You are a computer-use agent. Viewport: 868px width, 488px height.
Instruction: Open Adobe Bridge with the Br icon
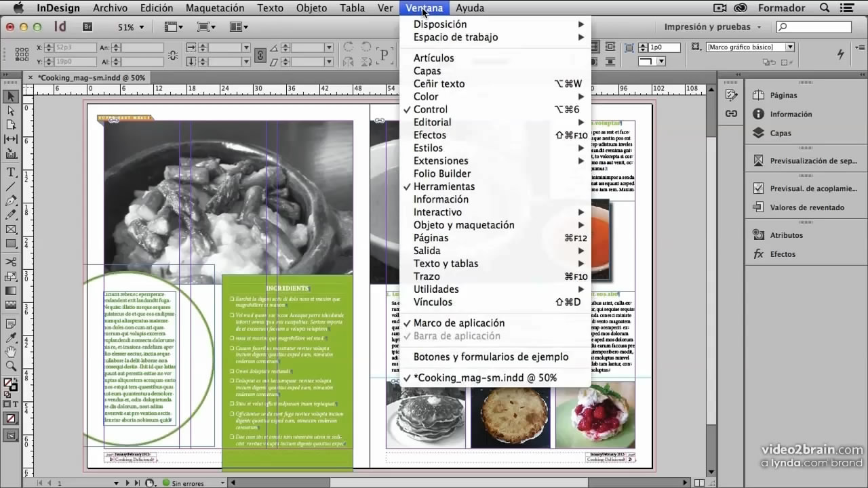pyautogui.click(x=87, y=27)
